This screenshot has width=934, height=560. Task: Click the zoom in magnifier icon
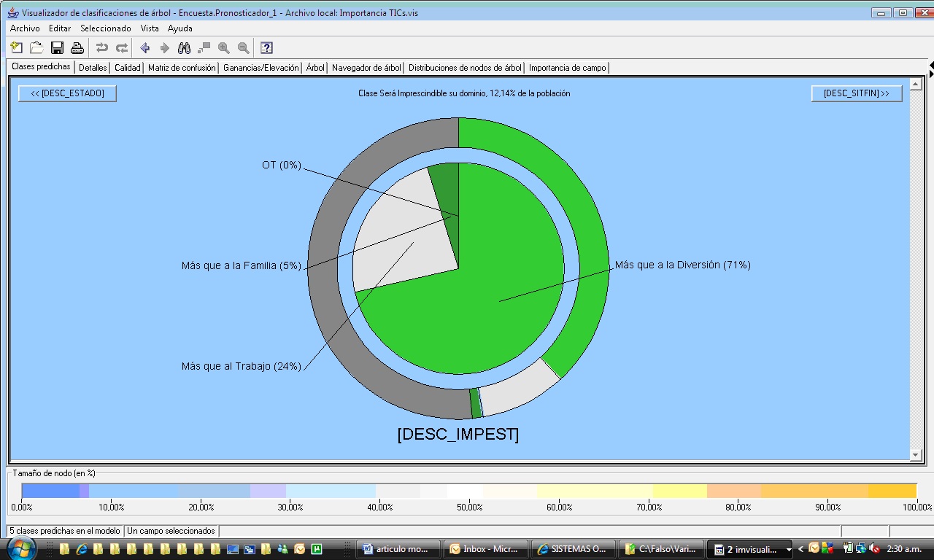coord(224,48)
